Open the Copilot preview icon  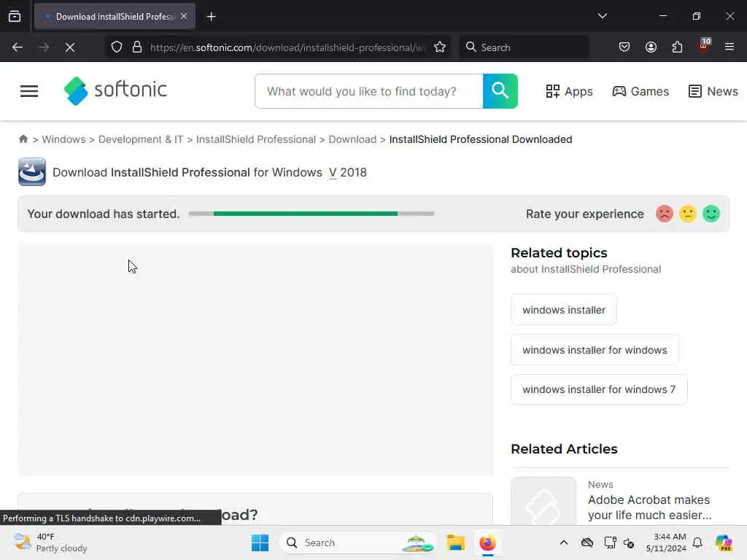(x=724, y=542)
